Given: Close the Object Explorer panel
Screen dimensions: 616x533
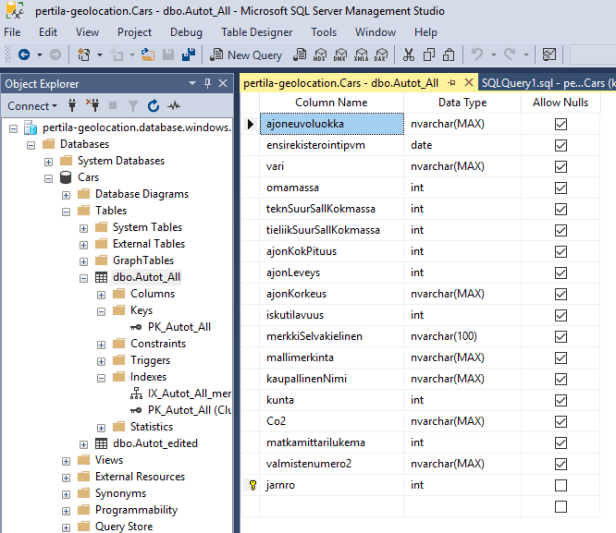Looking at the screenshot, I should [223, 83].
